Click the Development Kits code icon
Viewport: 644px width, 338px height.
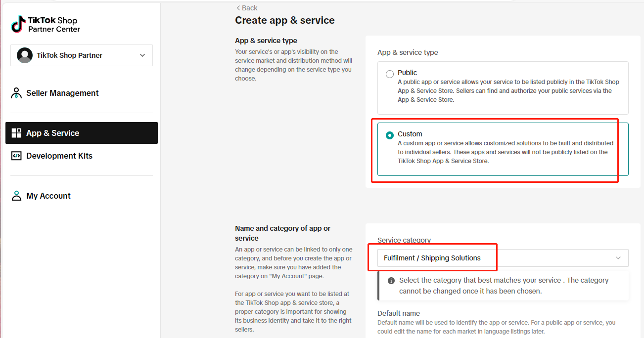click(16, 156)
